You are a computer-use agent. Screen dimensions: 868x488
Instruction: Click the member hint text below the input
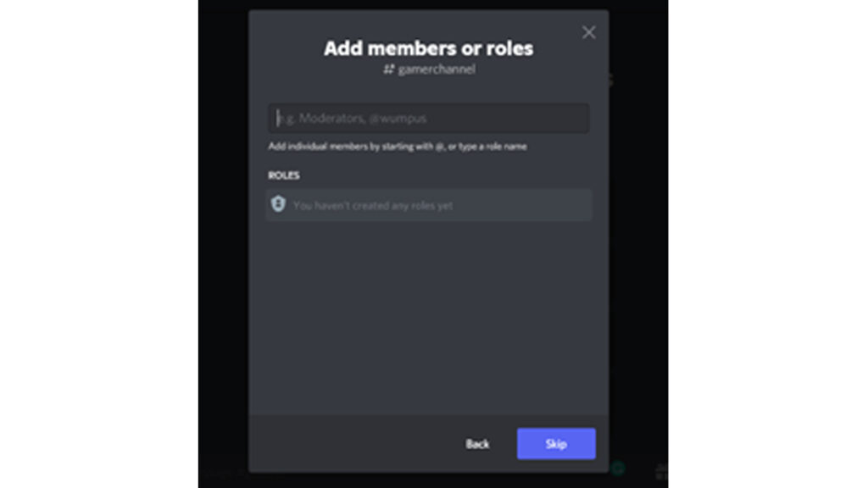(x=398, y=146)
